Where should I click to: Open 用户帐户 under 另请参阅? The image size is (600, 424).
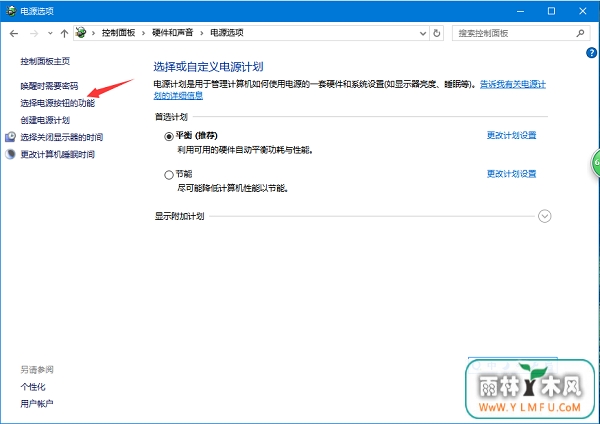click(37, 404)
